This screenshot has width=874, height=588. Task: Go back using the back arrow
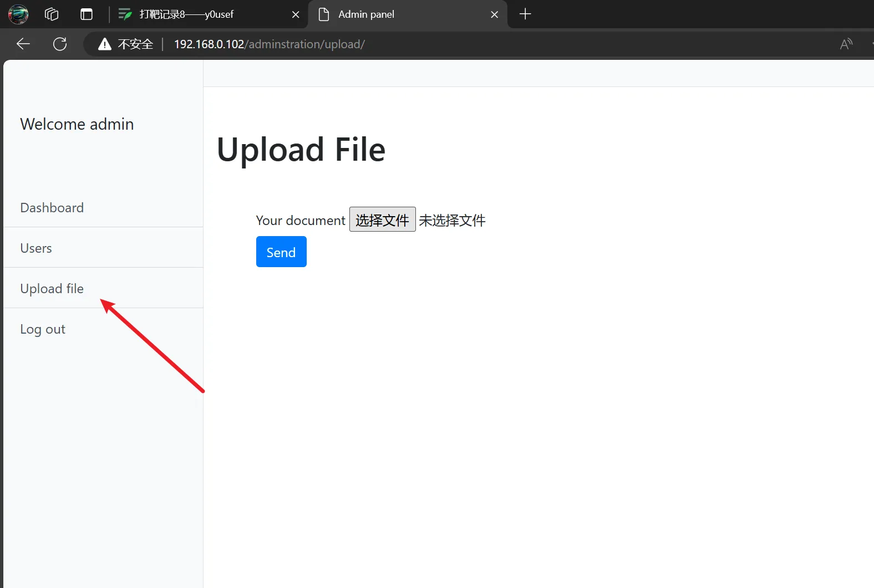pos(23,44)
